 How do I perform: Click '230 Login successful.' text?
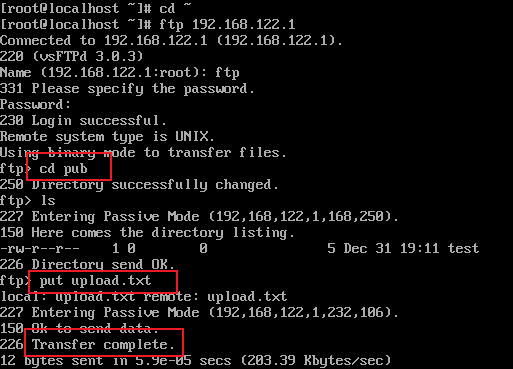(x=83, y=121)
